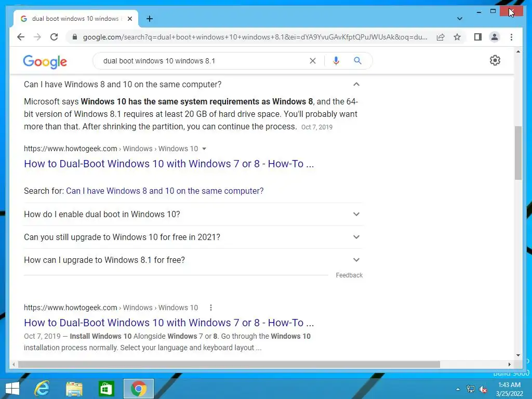Select the dual boot windows 10 tab
The image size is (532, 399).
point(75,19)
